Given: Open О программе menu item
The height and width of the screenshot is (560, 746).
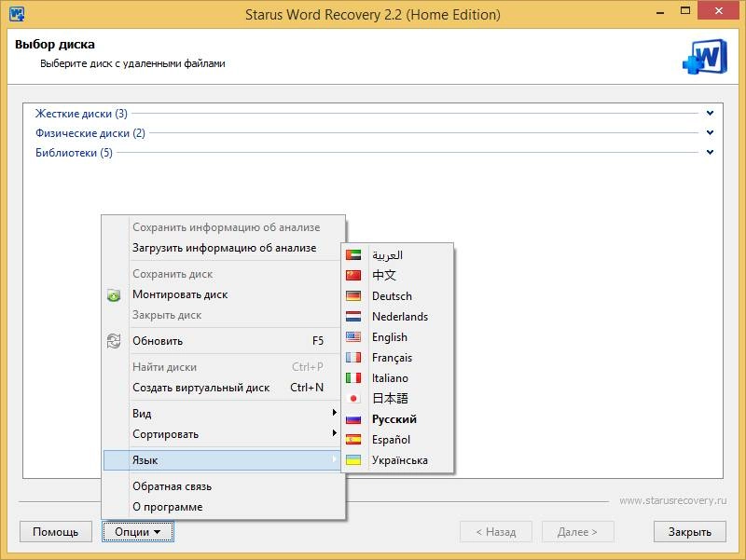Looking at the screenshot, I should [222, 507].
